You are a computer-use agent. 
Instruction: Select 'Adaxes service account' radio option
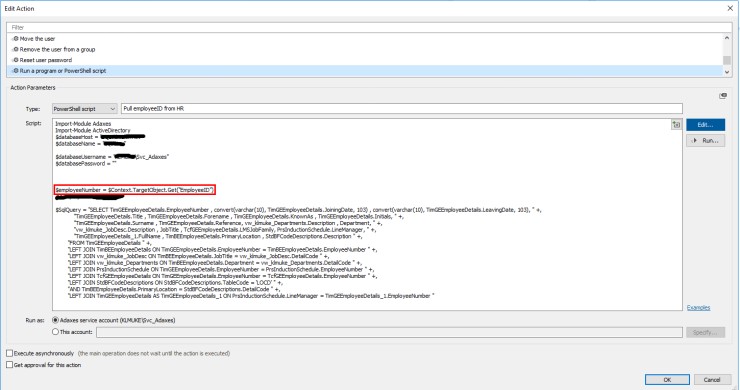[55, 320]
